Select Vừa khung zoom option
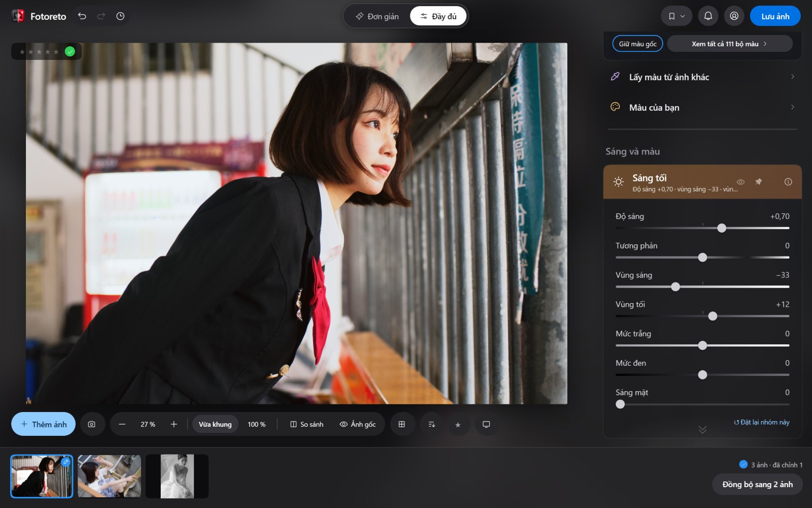This screenshot has height=508, width=812. coord(215,424)
